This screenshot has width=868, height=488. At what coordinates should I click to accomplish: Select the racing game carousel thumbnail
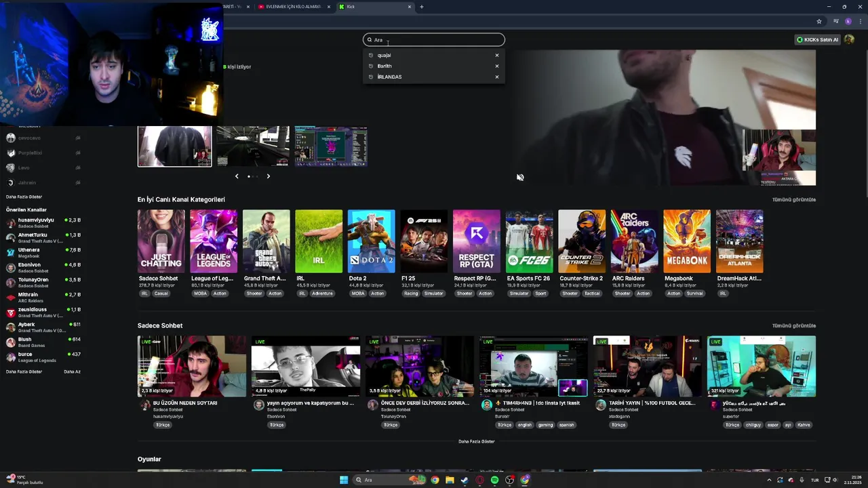point(253,146)
